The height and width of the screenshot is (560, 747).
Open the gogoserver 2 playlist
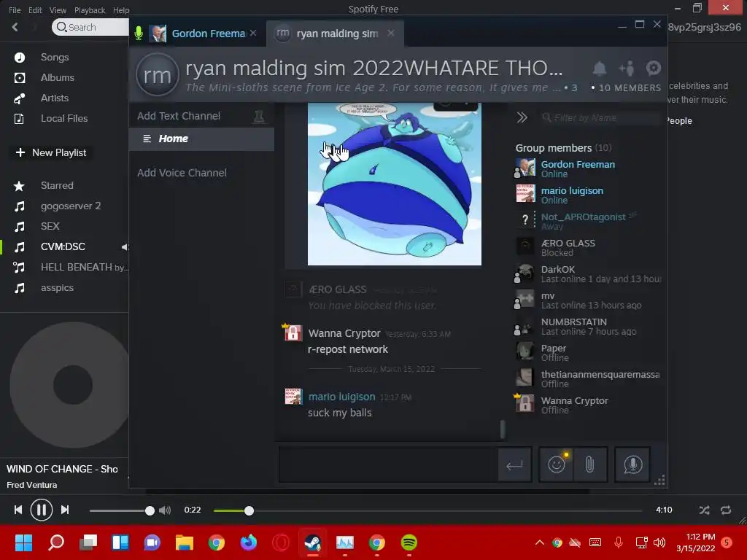pyautogui.click(x=71, y=206)
